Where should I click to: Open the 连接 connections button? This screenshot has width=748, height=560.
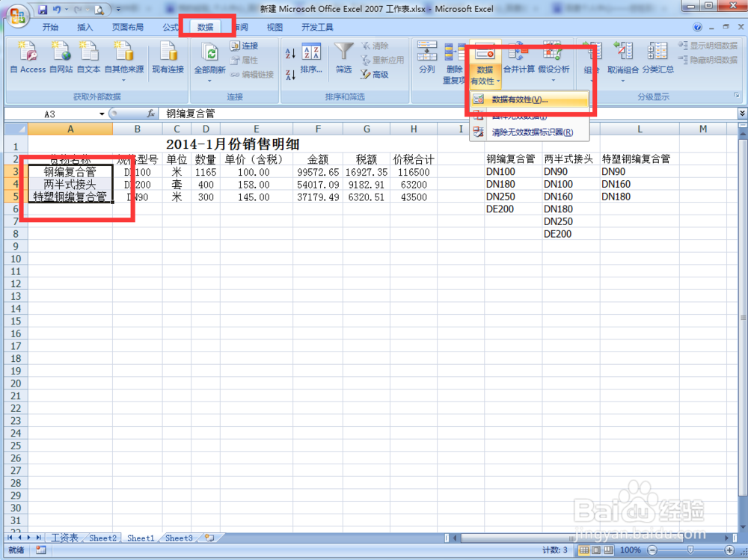click(x=245, y=46)
